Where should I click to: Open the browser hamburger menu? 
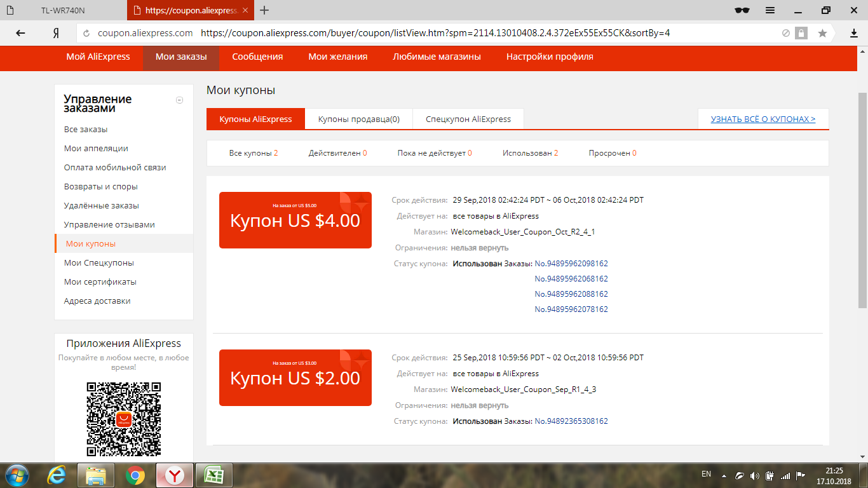coord(770,10)
